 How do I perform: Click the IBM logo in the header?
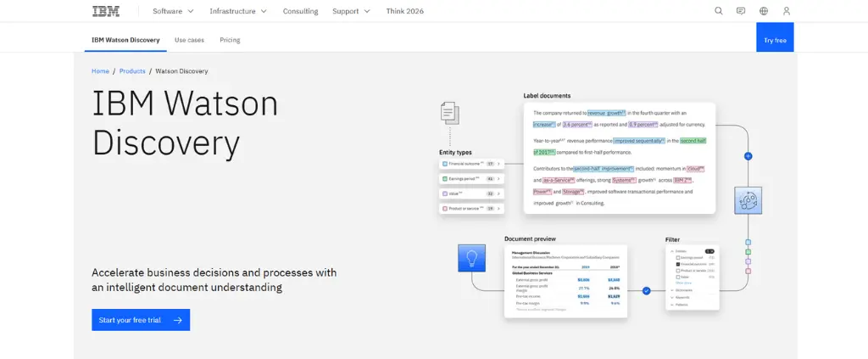point(104,11)
